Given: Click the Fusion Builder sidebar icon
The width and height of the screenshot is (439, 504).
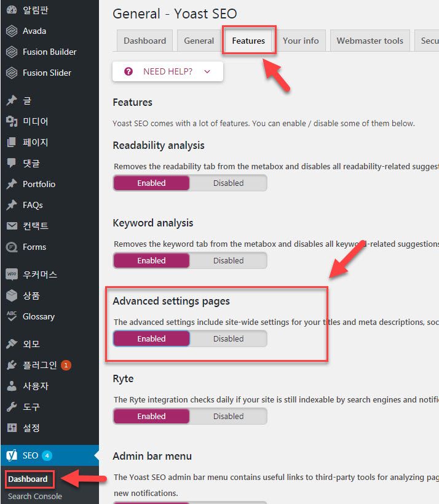Looking at the screenshot, I should click(x=12, y=52).
